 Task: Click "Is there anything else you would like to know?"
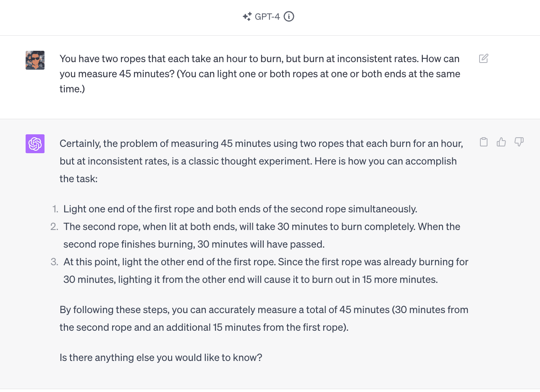coord(161,358)
